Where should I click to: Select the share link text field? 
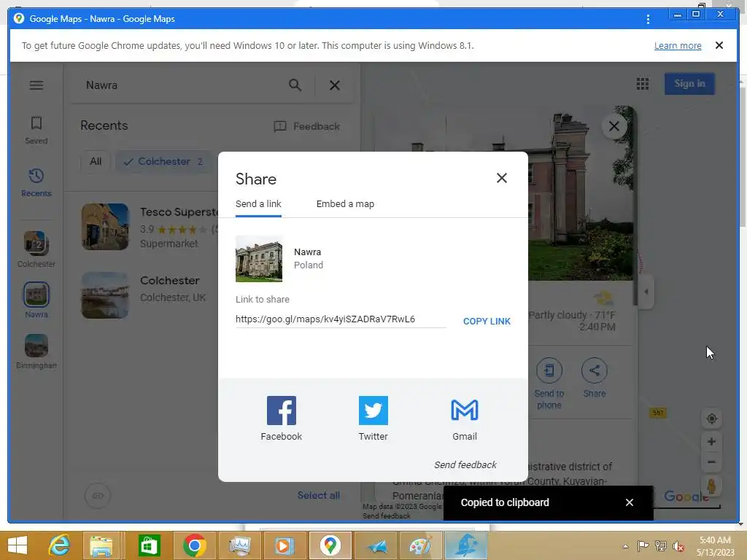pos(341,319)
